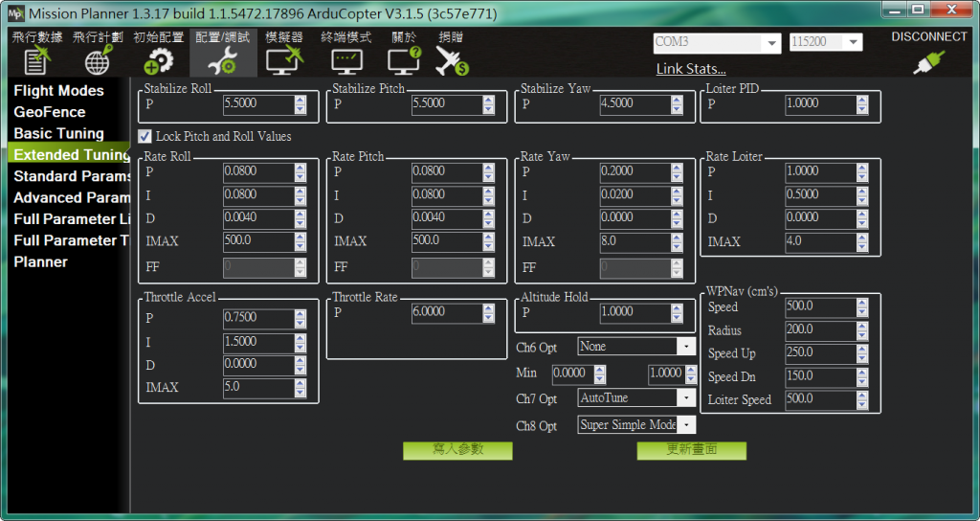Open the 飛行數據 flight data screen
Screen dimensions: 980x521
37,54
